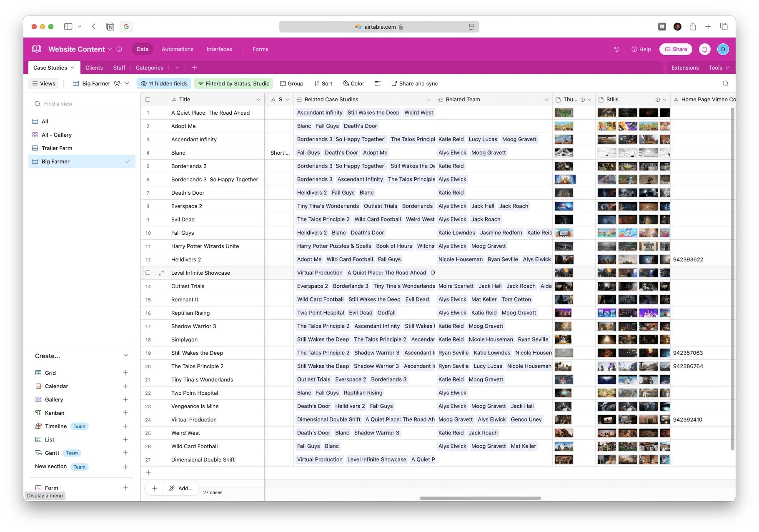Toggle the Views sidebar button
The height and width of the screenshot is (532, 759).
(x=44, y=83)
